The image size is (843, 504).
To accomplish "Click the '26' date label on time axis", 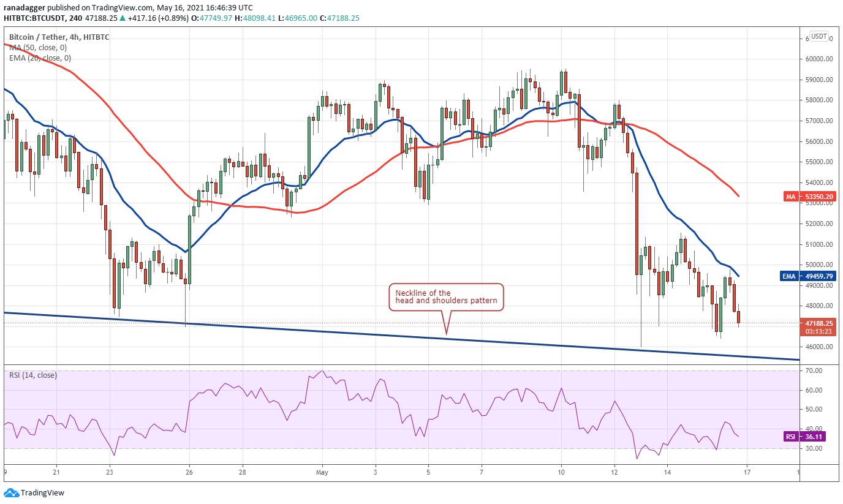I will coord(189,473).
